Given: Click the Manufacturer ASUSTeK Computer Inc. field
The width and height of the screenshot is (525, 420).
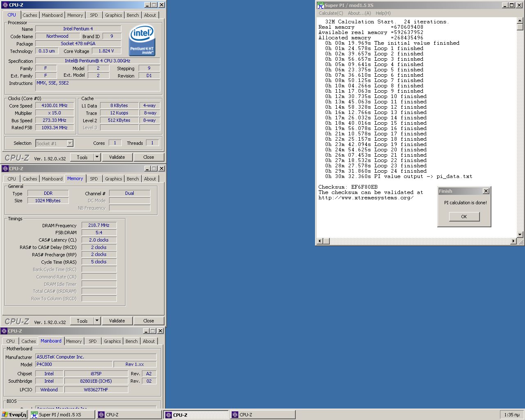Looking at the screenshot, I should 96,357.
